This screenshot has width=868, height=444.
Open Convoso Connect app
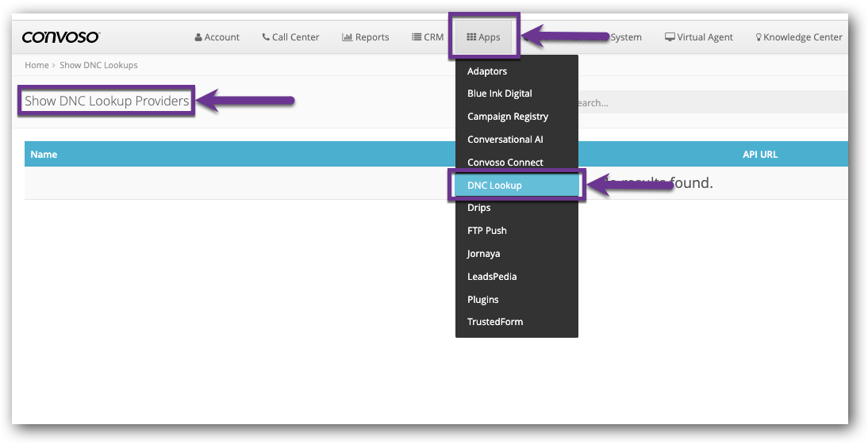pos(517,162)
